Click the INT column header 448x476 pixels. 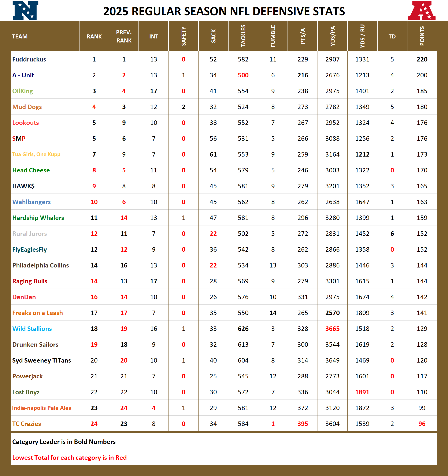(x=153, y=36)
